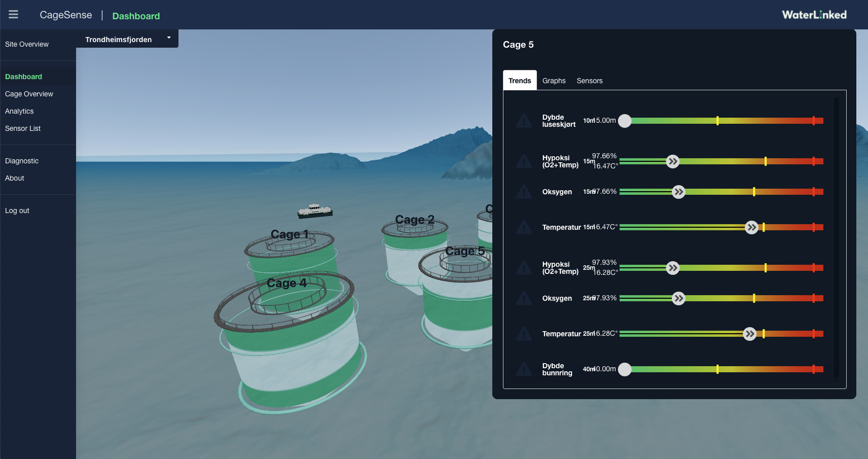
Task: Click Log out in the sidebar
Action: click(17, 210)
